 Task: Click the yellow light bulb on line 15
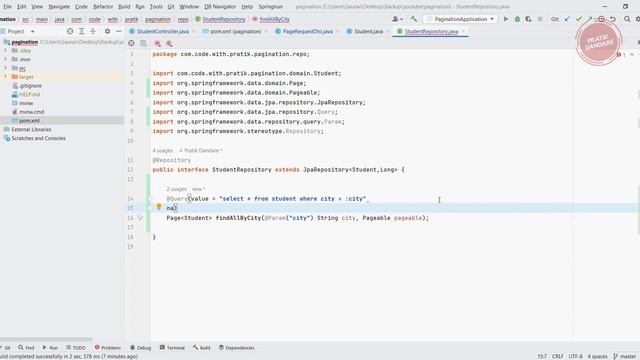159,207
